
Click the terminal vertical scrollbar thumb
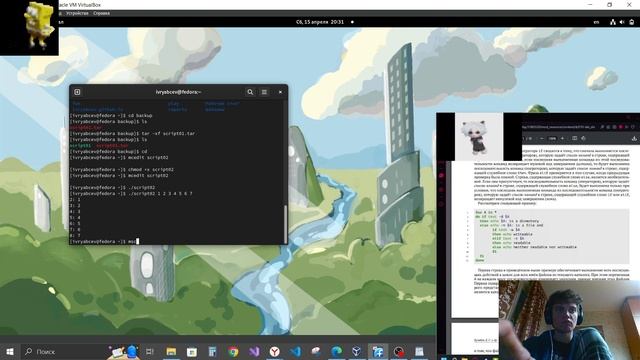pos(285,224)
